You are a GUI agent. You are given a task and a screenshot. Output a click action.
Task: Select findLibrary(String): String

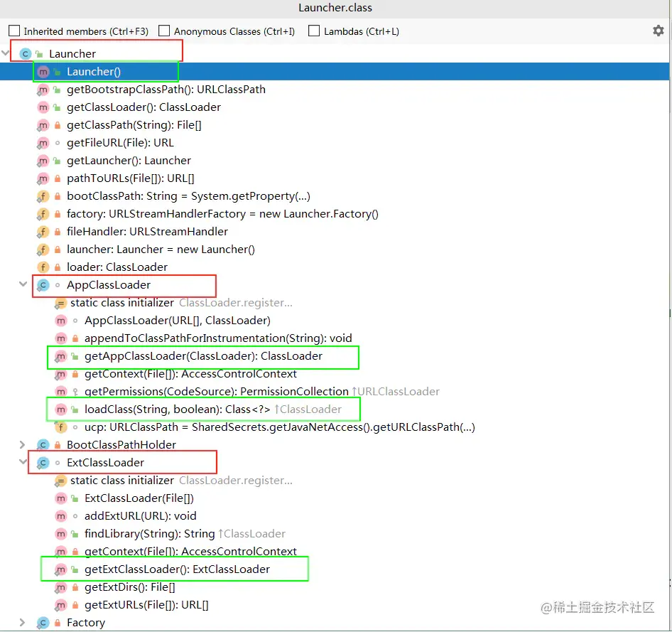[150, 534]
